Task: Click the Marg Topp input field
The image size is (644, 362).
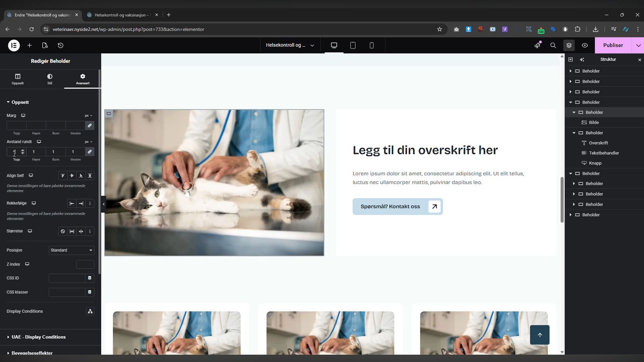Action: click(x=17, y=125)
